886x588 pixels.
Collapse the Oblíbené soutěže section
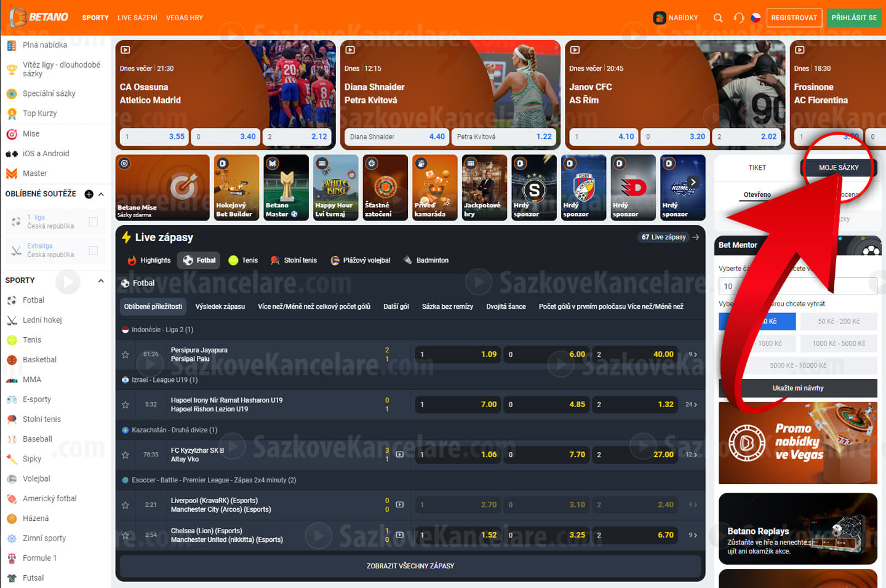click(102, 194)
